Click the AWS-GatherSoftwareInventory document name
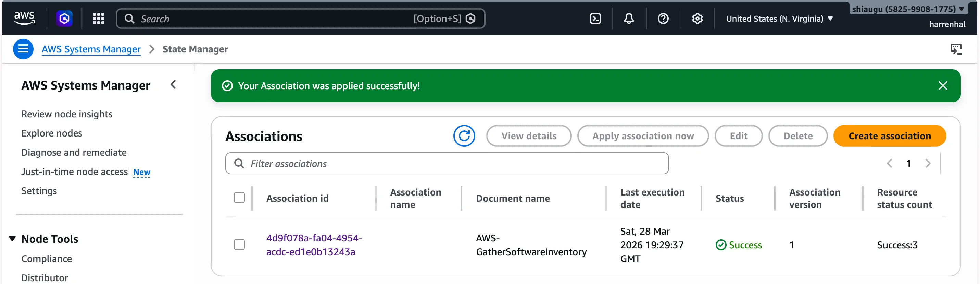The height and width of the screenshot is (284, 980). click(531, 245)
